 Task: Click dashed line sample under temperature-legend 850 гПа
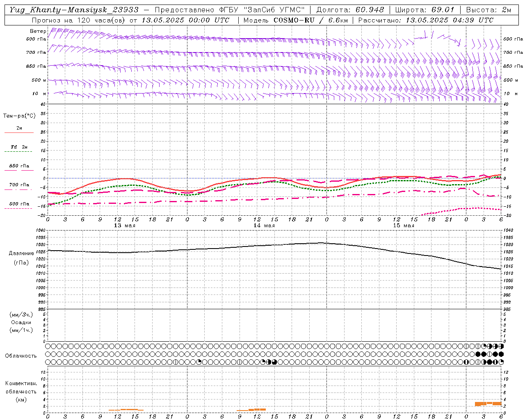[19, 170]
